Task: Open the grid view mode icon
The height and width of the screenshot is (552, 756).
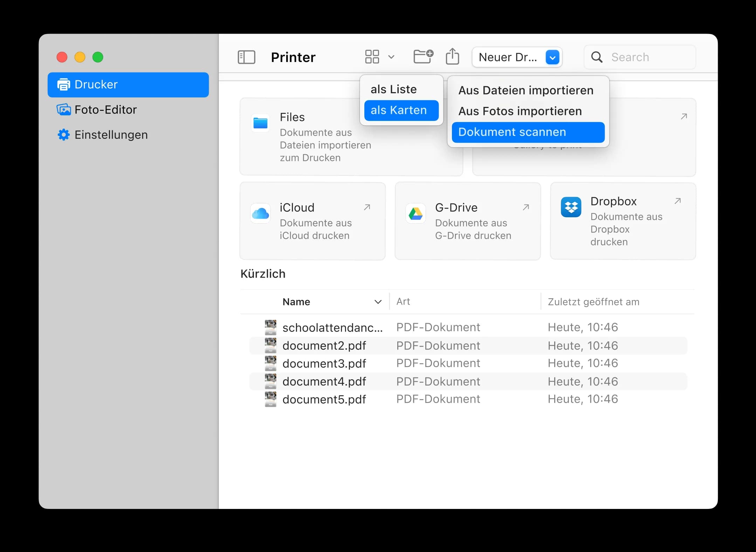Action: pyautogui.click(x=372, y=57)
